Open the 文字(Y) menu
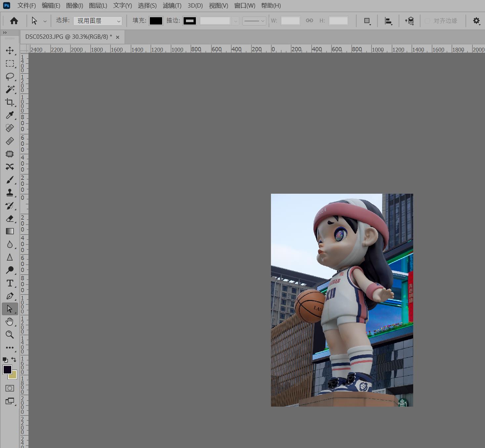485x448 pixels. click(122, 6)
